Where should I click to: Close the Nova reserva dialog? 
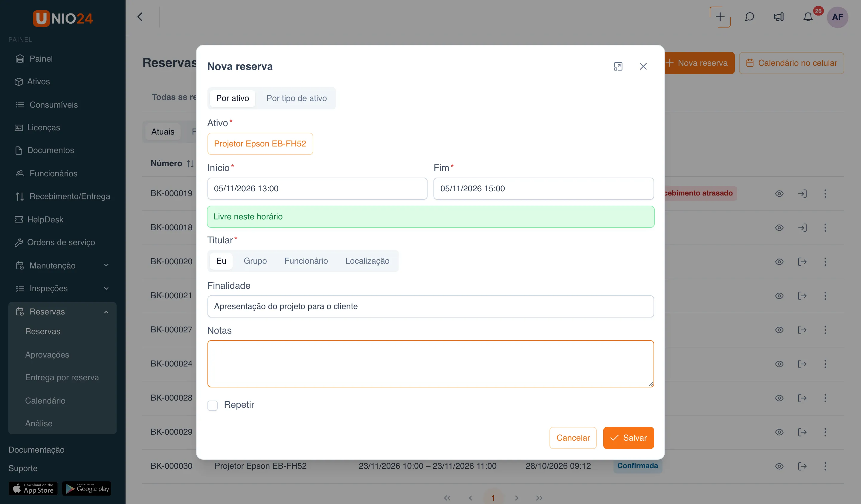tap(643, 66)
